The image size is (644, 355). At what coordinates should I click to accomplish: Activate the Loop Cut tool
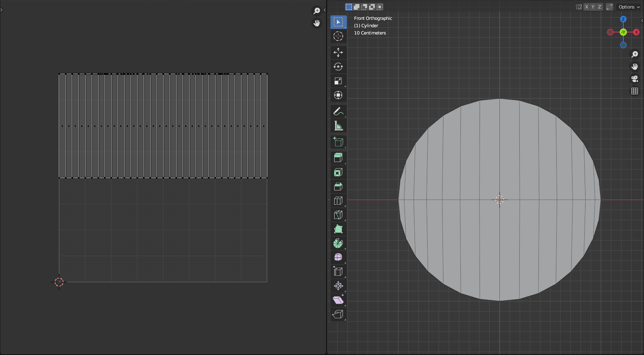(x=338, y=201)
